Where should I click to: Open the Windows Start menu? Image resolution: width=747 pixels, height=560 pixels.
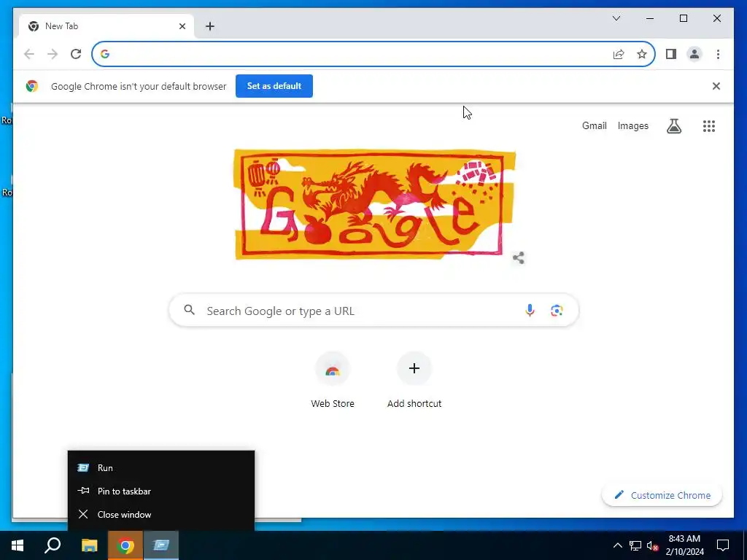[x=18, y=545]
